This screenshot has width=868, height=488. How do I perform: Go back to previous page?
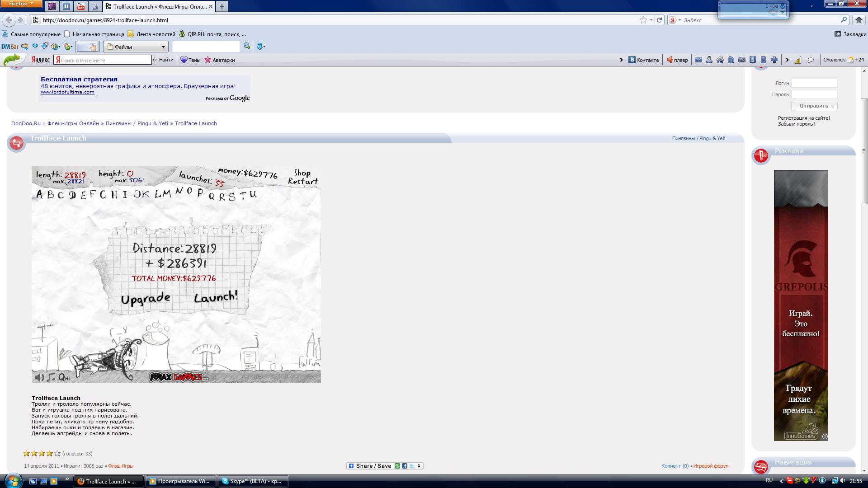pyautogui.click(x=9, y=20)
